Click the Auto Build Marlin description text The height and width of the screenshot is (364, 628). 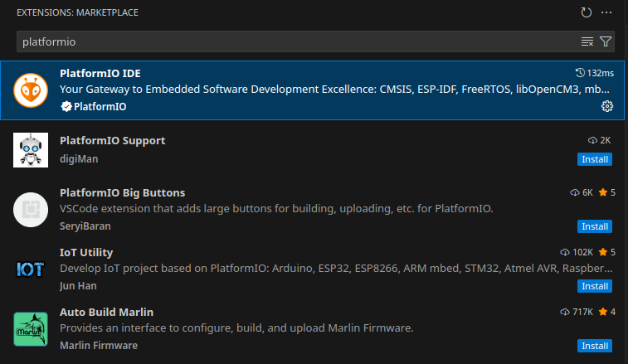pos(236,328)
